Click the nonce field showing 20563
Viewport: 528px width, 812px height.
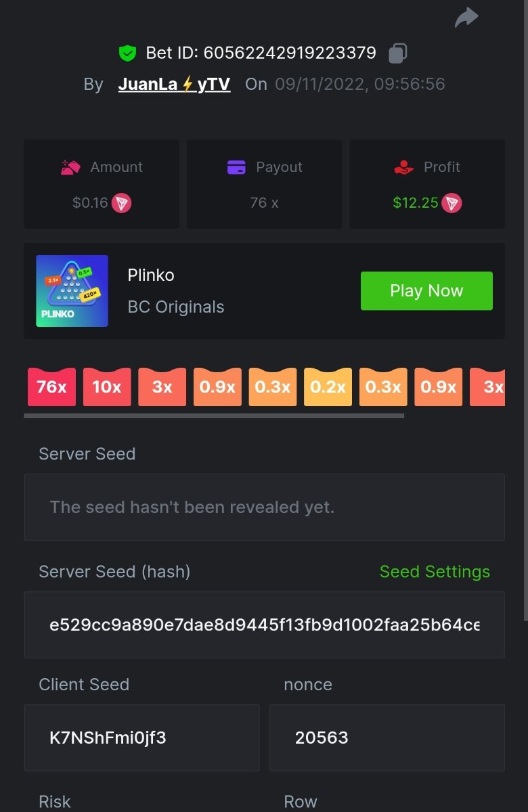coord(387,738)
